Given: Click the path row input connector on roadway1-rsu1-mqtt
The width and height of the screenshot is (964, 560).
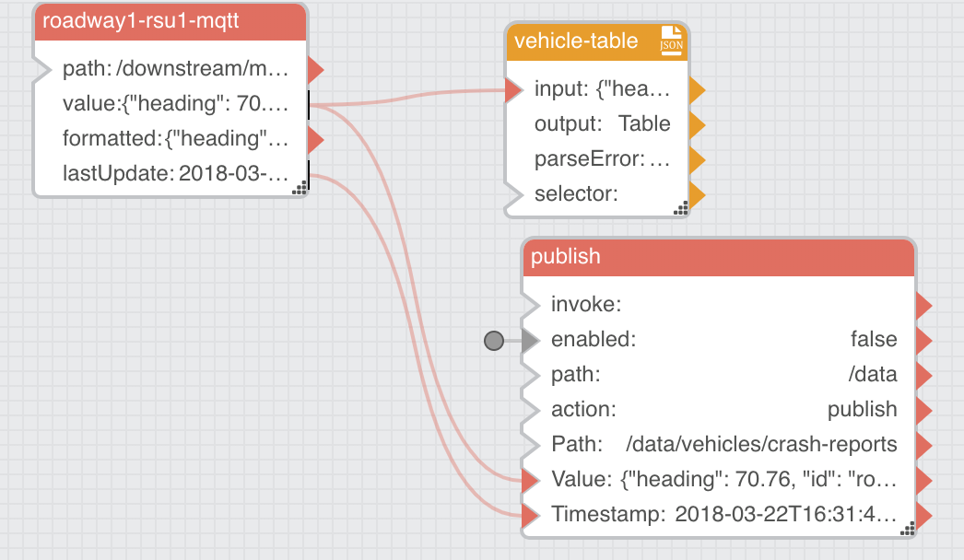Looking at the screenshot, I should (x=42, y=69).
